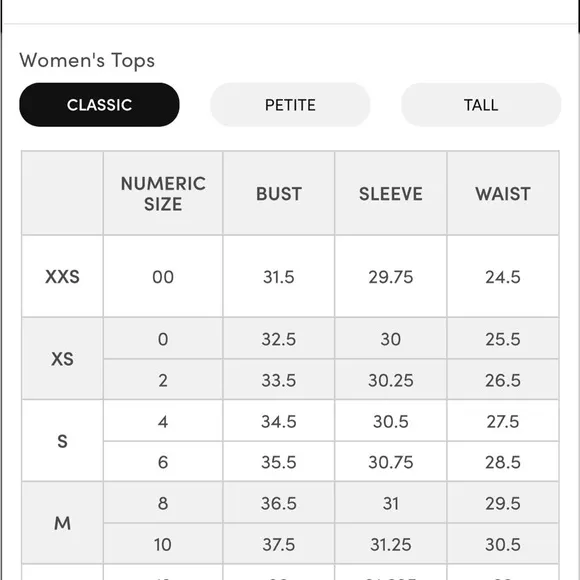Select the S size row label
This screenshot has height=580, width=580.
pos(62,441)
